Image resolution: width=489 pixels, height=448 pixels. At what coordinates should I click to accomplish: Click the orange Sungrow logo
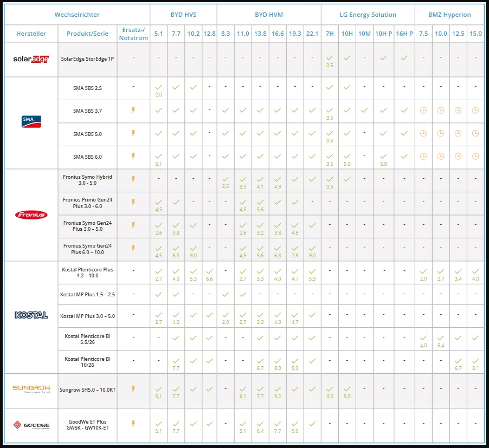click(31, 389)
